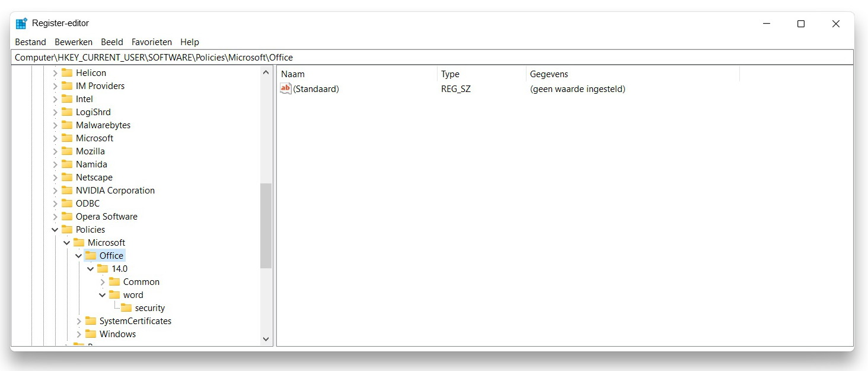Select the Windows key label
Image resolution: width=868 pixels, height=371 pixels.
click(x=117, y=334)
